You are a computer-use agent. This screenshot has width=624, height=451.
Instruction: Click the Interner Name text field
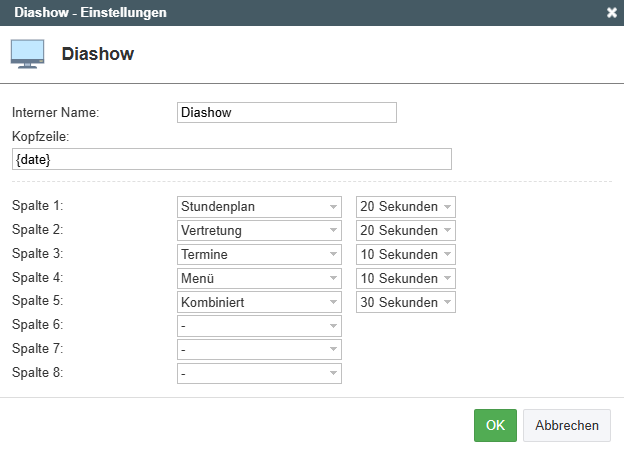[287, 113]
